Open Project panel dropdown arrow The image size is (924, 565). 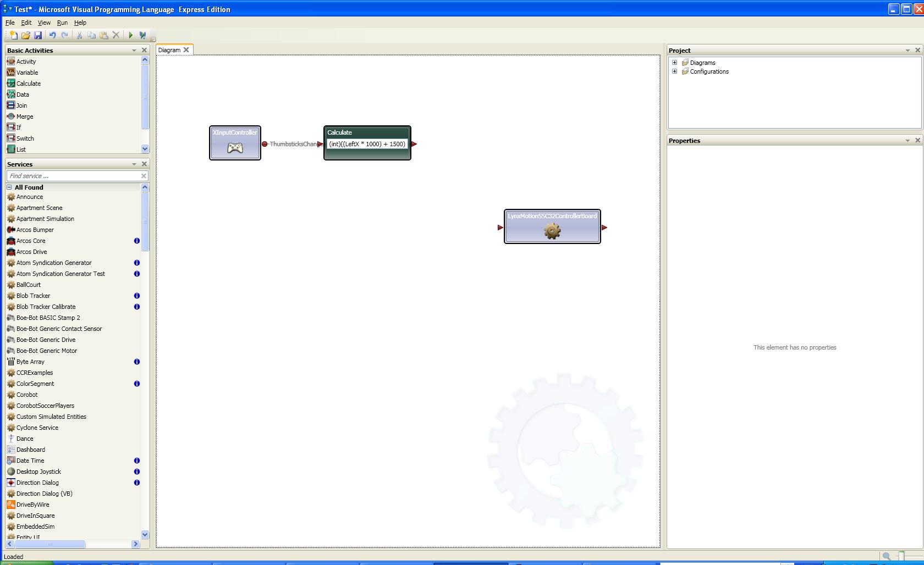[908, 50]
